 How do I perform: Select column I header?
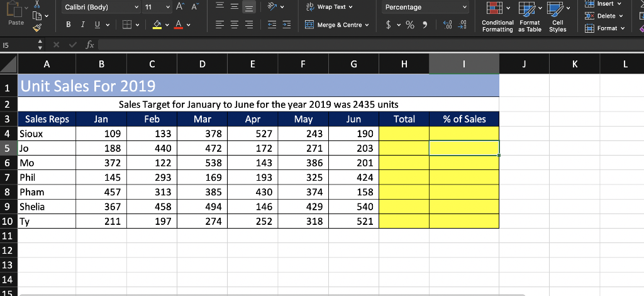tap(464, 64)
